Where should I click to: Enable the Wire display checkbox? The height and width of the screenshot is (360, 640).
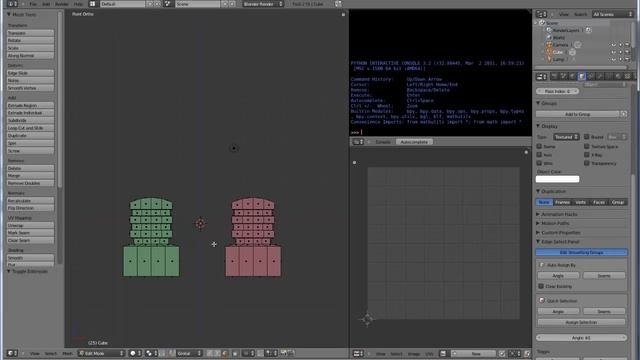click(539, 163)
